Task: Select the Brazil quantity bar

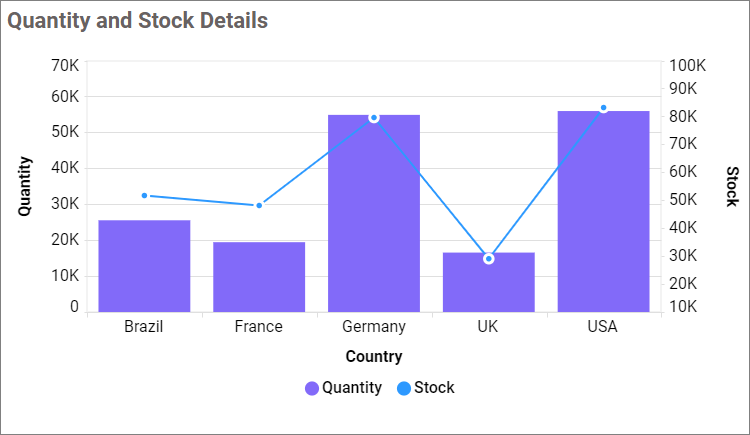Action: pyautogui.click(x=144, y=266)
